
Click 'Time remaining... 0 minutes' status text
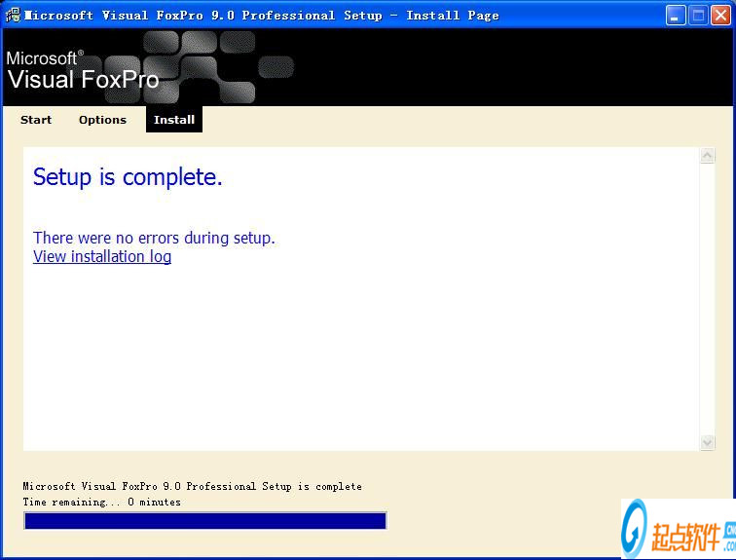102,502
